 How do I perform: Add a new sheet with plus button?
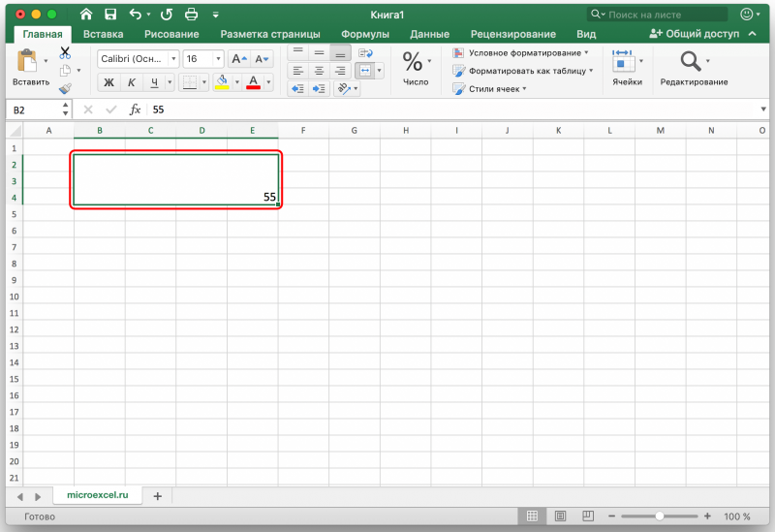[158, 496]
